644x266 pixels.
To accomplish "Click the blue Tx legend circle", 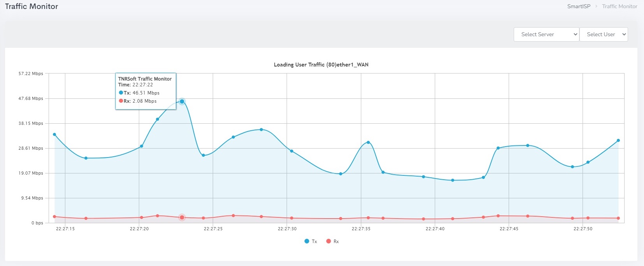I will pyautogui.click(x=307, y=241).
